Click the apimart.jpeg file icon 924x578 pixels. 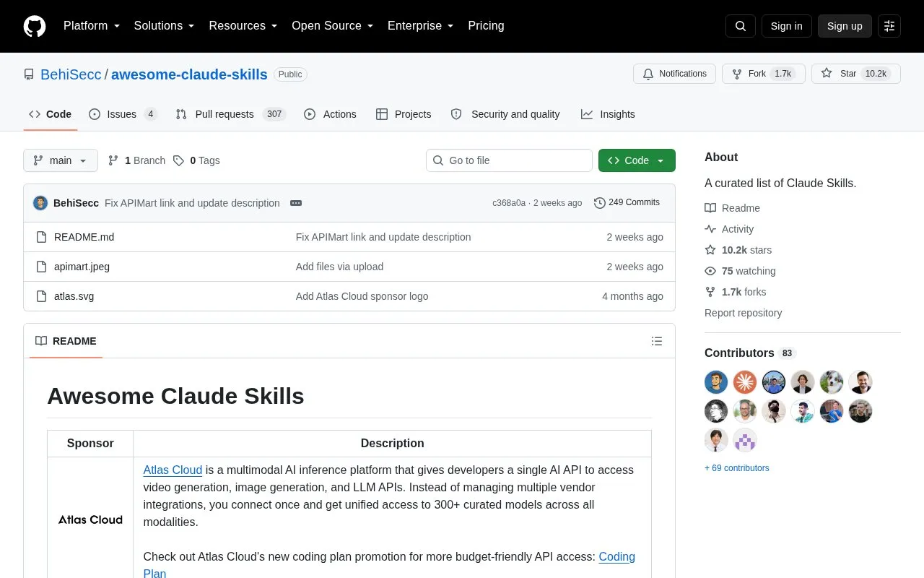coord(42,267)
